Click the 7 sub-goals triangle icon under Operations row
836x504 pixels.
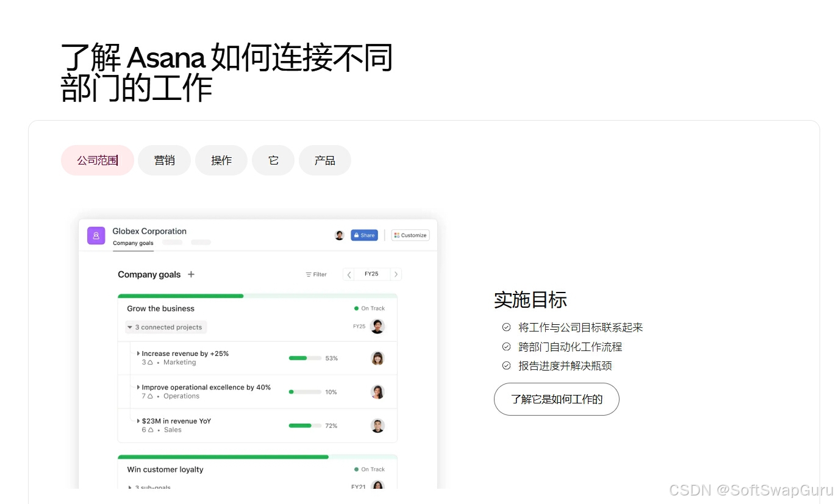click(x=150, y=396)
